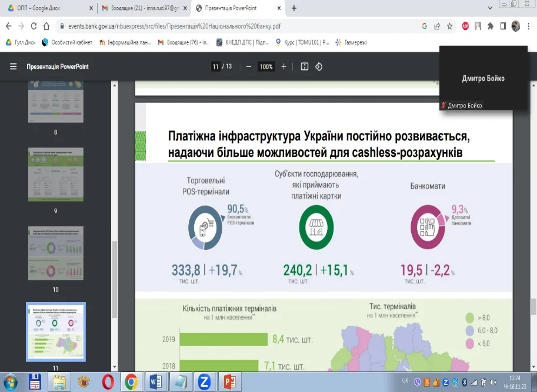Click the sidebar scroll down arrow
Viewport: 537px width, 392px height.
[115, 365]
